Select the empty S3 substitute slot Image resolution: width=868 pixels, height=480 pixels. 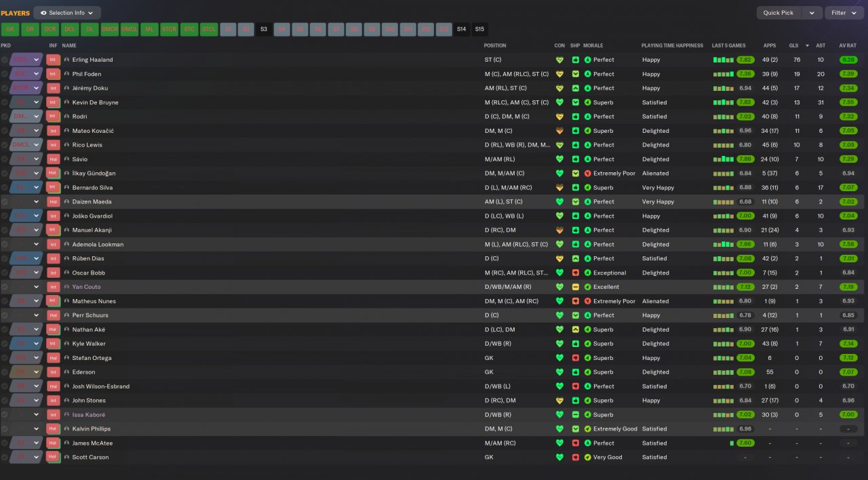(263, 29)
